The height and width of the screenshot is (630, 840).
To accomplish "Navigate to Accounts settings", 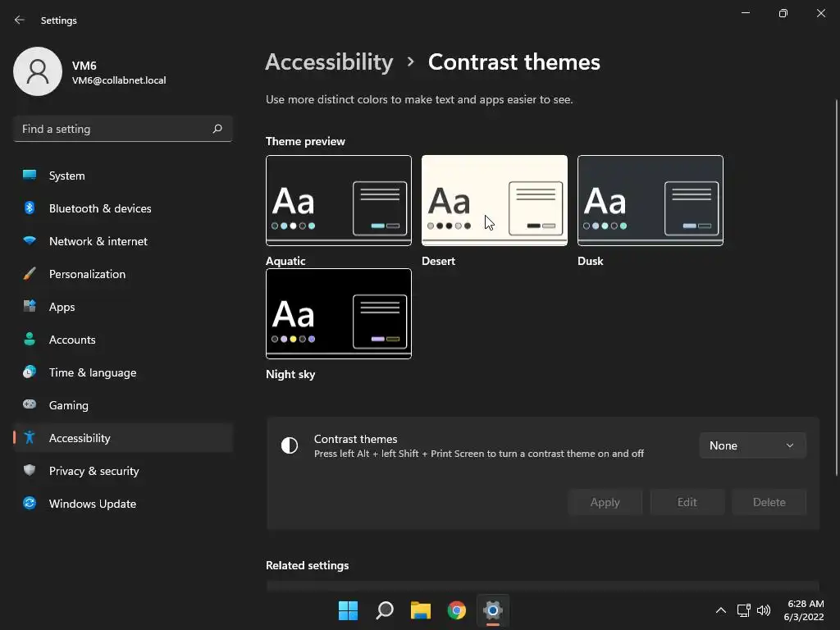I will point(72,340).
